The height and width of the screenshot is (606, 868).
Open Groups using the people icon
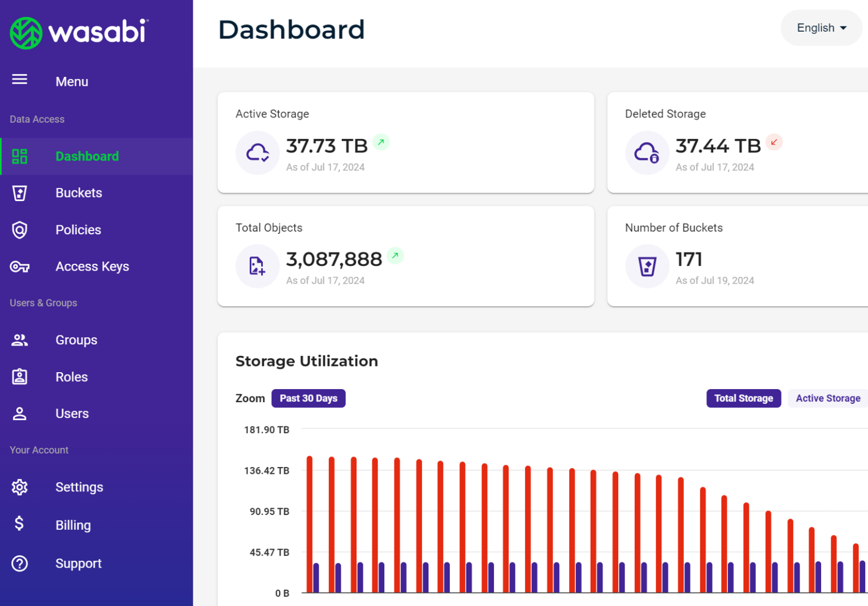click(x=20, y=340)
